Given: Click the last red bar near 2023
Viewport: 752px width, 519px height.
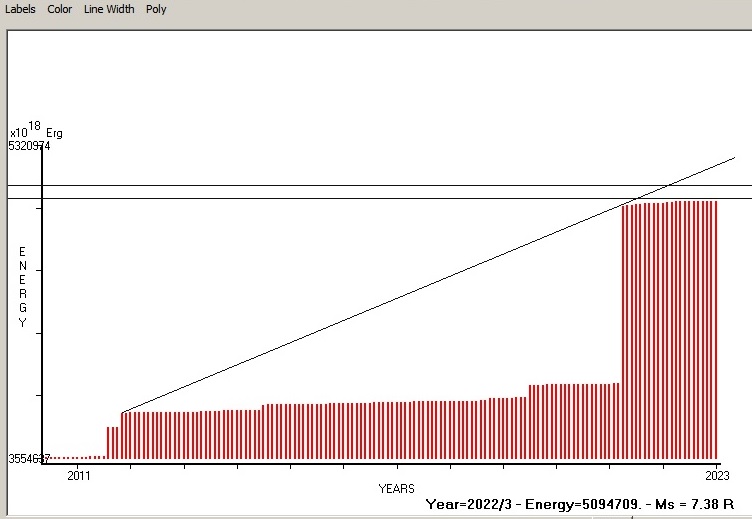Looking at the screenshot, I should tap(716, 330).
